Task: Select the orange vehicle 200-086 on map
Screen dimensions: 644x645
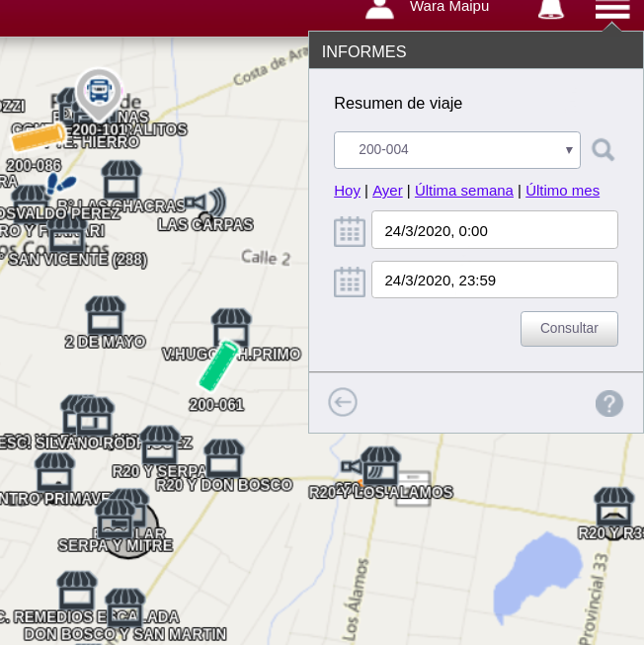Action: pos(38,137)
